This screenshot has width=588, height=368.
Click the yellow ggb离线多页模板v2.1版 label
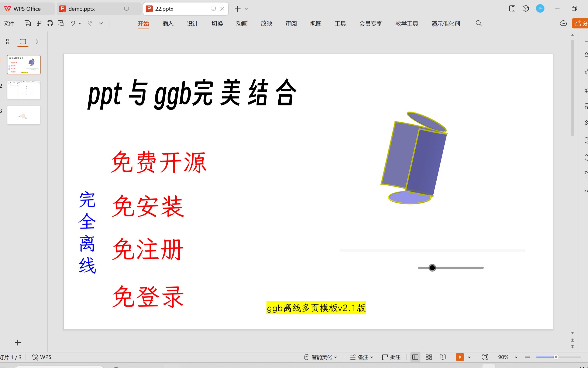tap(316, 308)
